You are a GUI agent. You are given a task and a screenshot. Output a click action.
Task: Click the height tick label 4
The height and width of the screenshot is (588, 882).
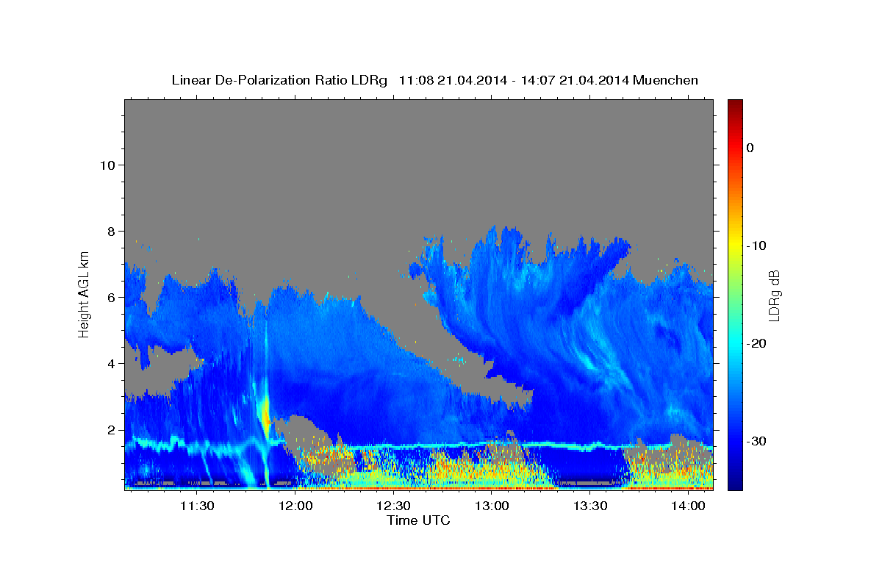click(x=110, y=363)
